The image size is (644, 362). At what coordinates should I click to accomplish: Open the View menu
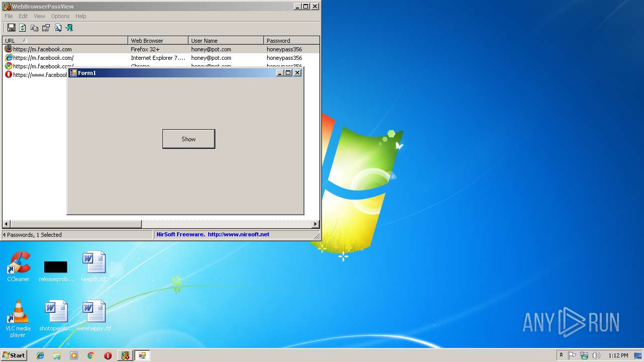tap(39, 16)
